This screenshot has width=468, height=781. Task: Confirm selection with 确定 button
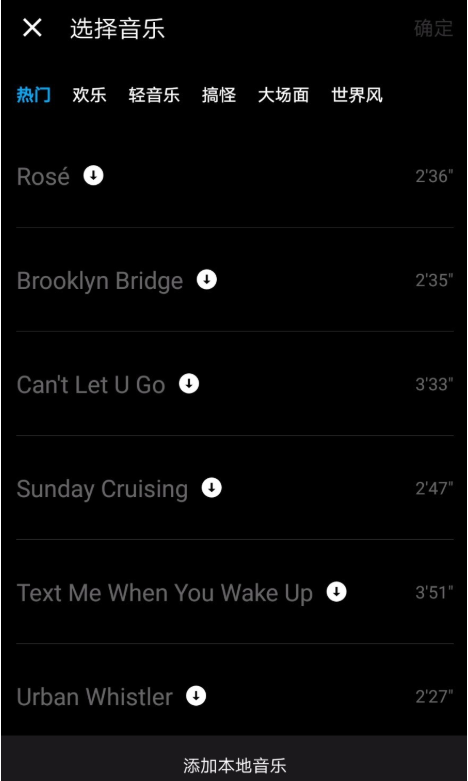point(434,28)
